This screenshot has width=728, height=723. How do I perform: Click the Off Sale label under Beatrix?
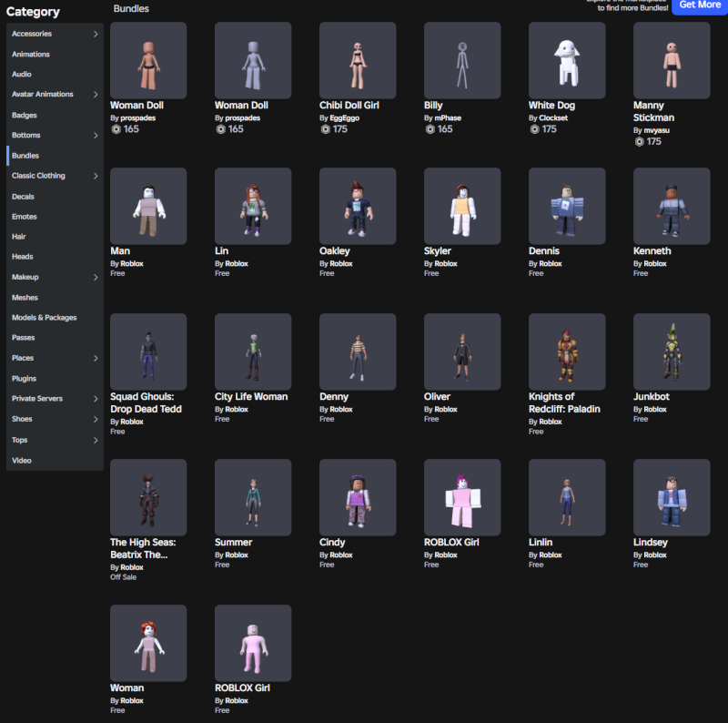pos(124,577)
